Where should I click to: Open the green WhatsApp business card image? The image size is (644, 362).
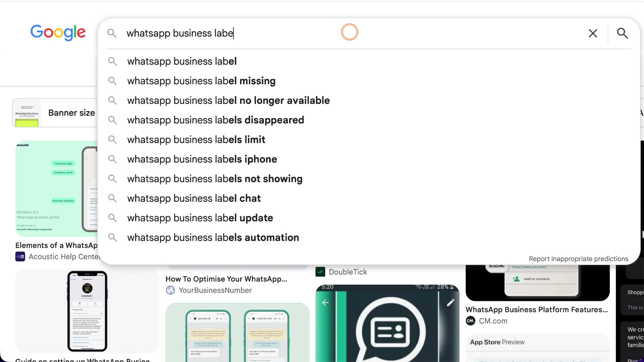(x=387, y=323)
